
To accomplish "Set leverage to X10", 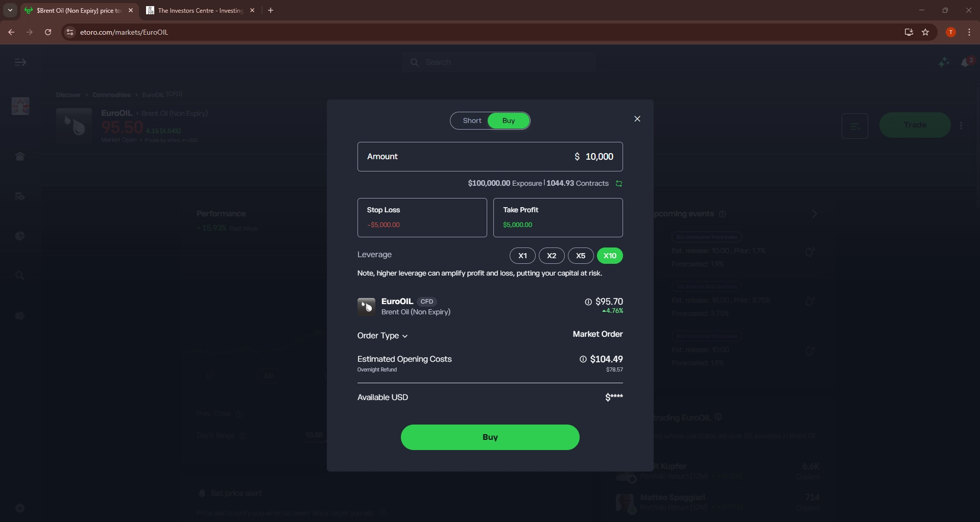I will 610,256.
